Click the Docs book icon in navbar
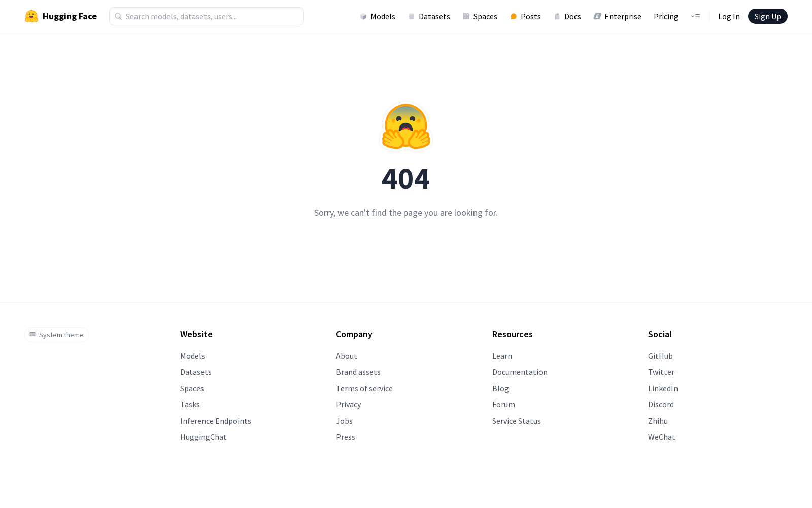The width and height of the screenshot is (812, 508). coord(557,17)
